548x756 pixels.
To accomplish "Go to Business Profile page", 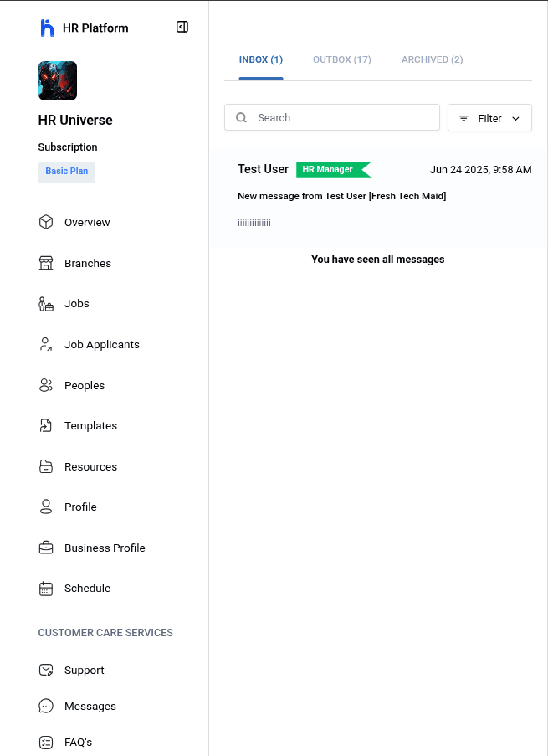I will pos(105,548).
